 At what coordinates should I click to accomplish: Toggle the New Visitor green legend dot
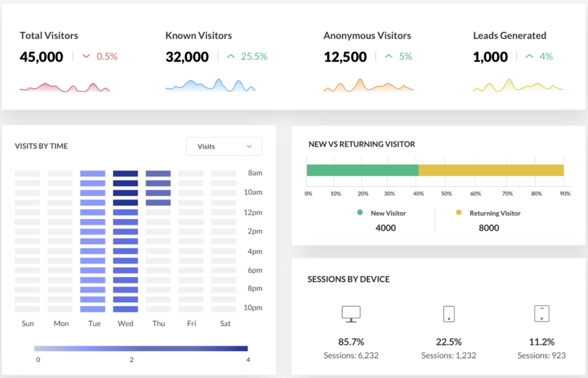point(360,213)
